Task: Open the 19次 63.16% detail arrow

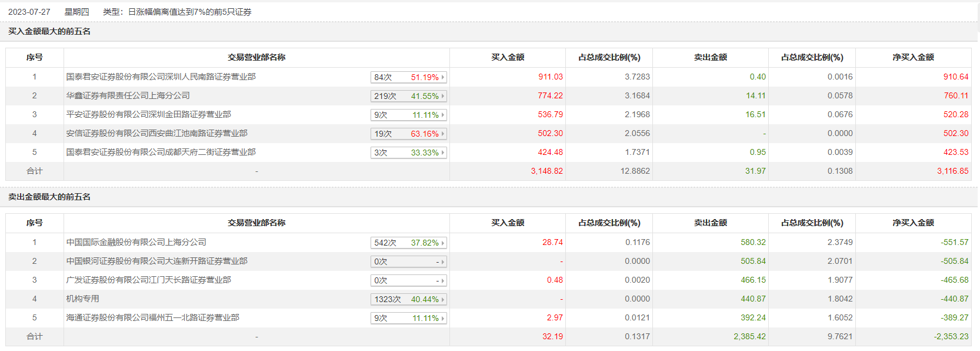Action: pos(443,134)
